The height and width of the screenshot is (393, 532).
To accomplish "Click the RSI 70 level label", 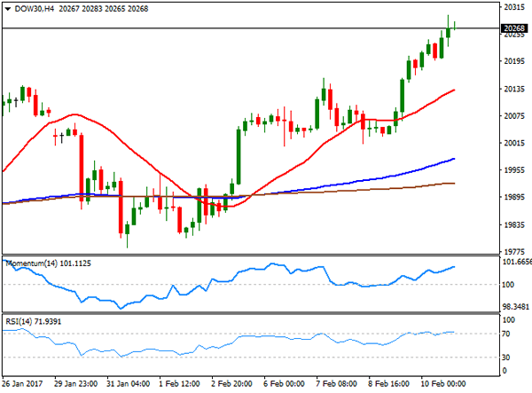I will [x=506, y=334].
